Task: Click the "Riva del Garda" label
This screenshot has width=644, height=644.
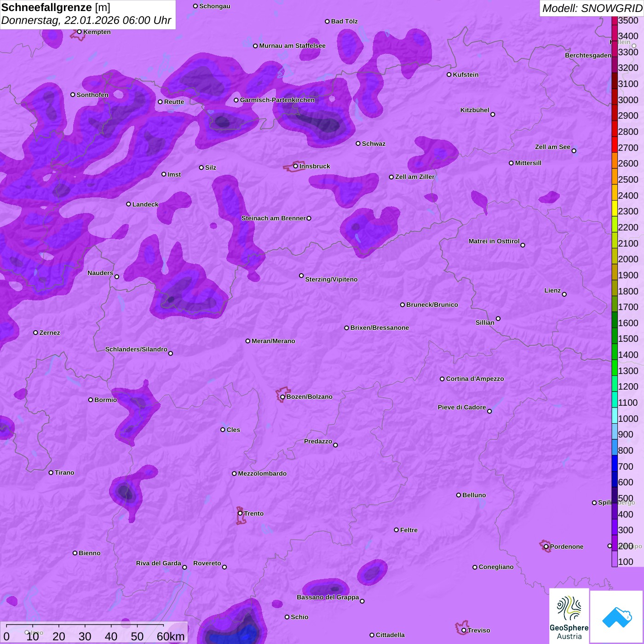Action: click(x=159, y=563)
